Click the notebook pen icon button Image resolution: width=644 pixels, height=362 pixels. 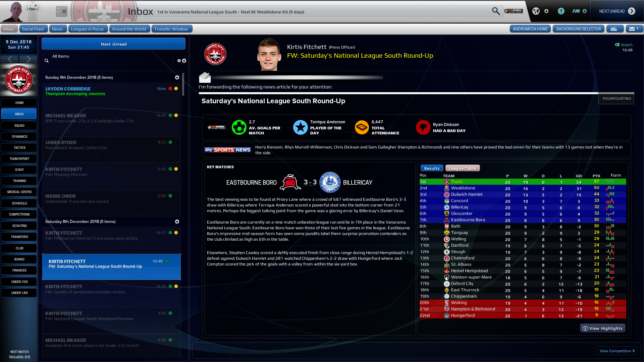point(614,29)
